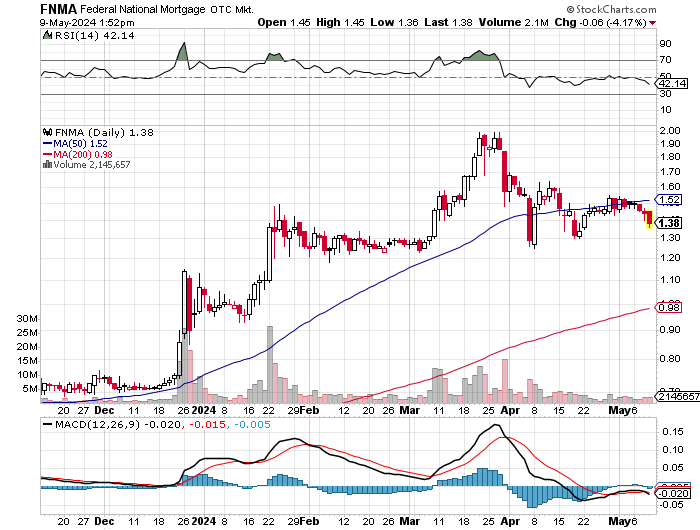The height and width of the screenshot is (530, 700).
Task: Click the High 1.45 value
Action: pos(340,22)
